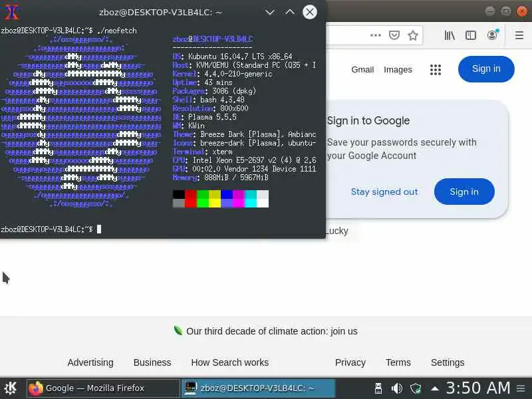Click top-right Sign in button
Viewport: 532px width, 399px height.
486,69
